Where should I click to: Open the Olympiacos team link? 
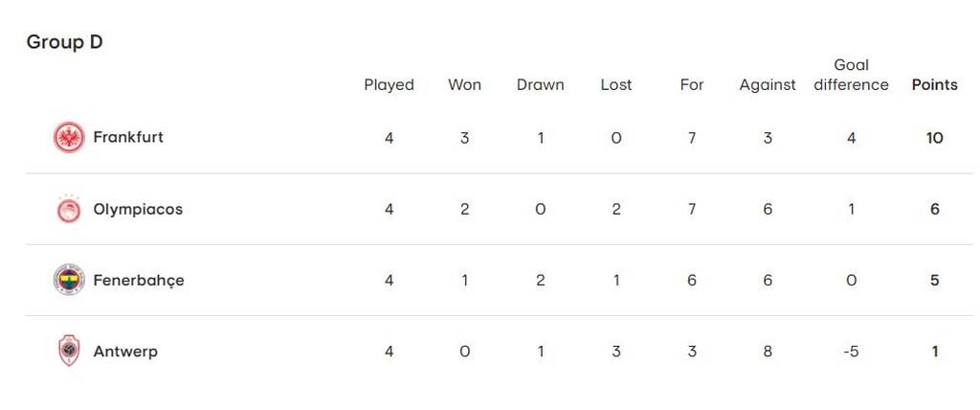(138, 209)
